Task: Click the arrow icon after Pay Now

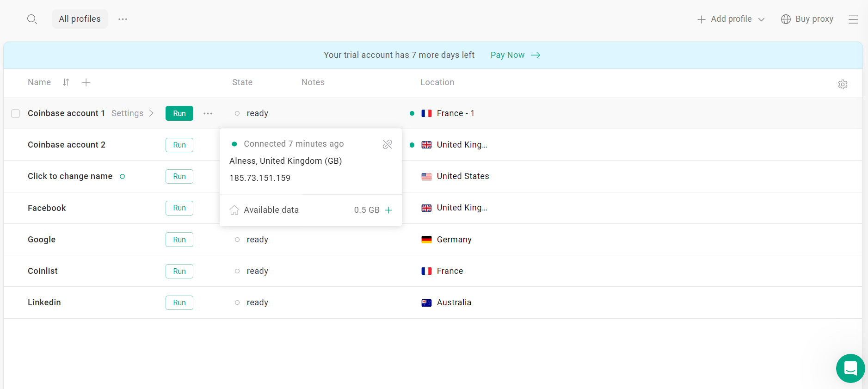Action: [536, 55]
